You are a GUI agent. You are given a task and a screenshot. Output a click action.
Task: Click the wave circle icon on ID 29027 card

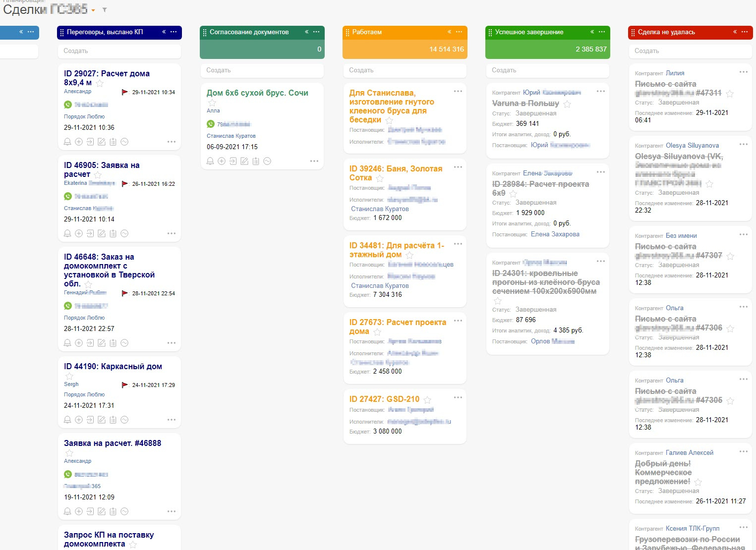(124, 142)
